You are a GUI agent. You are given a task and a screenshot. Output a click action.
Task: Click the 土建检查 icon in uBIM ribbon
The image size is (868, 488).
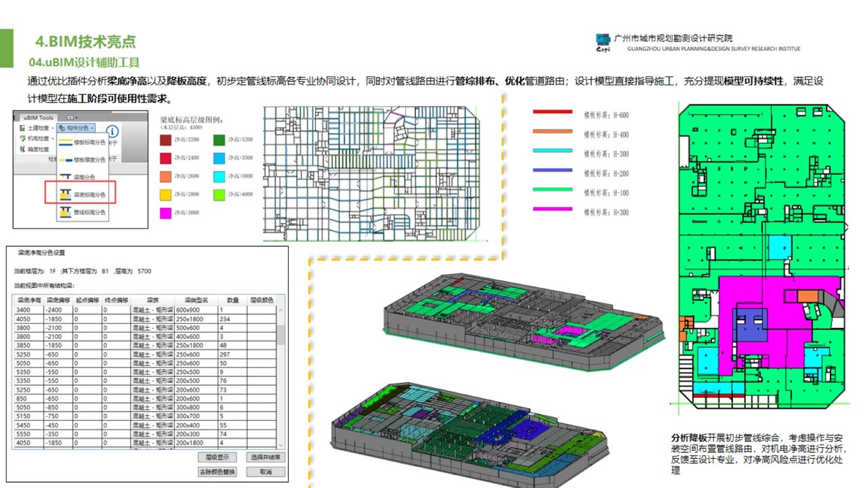coord(22,128)
